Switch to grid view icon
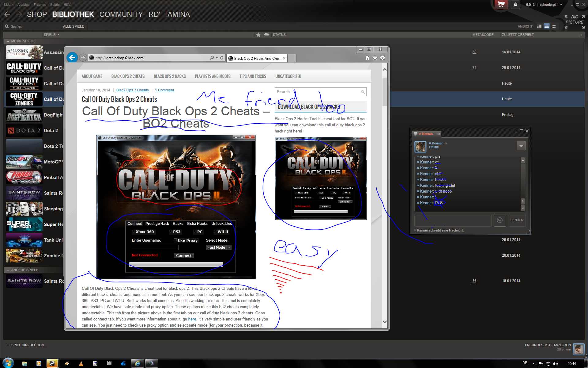 554,26
